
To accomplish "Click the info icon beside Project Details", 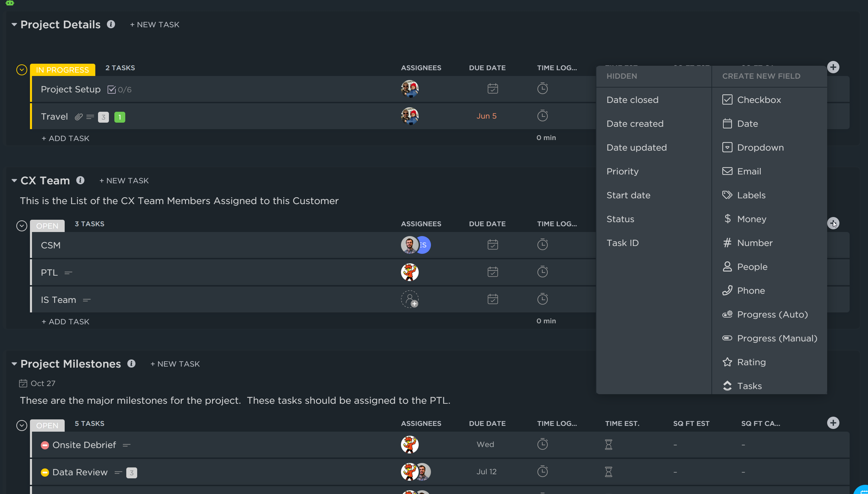I will tap(111, 24).
